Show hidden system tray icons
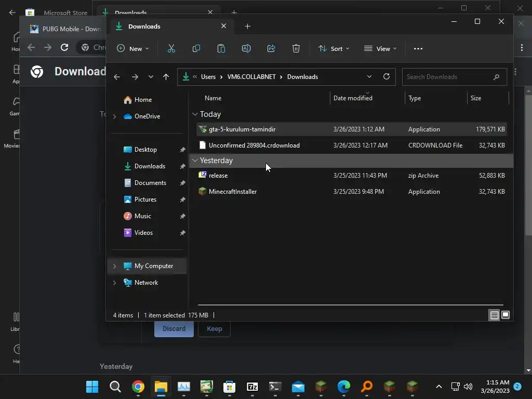 coord(438,387)
